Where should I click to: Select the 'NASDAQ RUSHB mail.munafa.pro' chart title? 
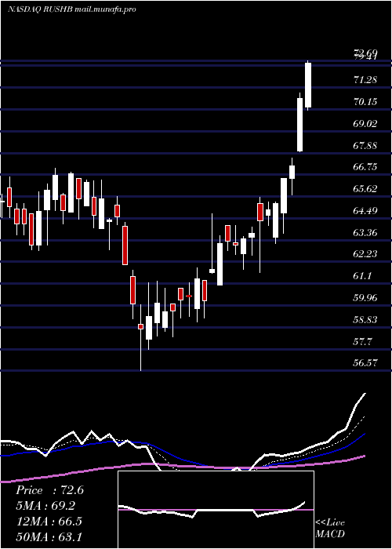click(x=72, y=9)
